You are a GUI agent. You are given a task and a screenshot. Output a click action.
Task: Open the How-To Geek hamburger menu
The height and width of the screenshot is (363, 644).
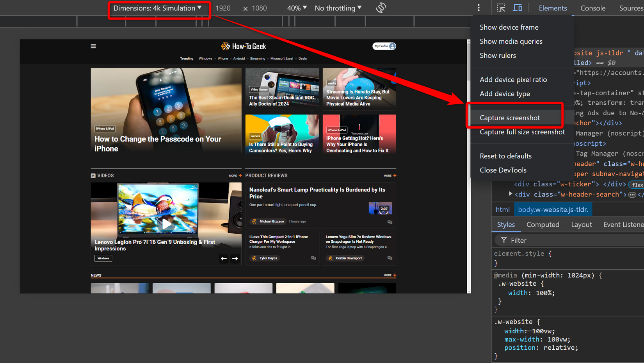click(93, 46)
